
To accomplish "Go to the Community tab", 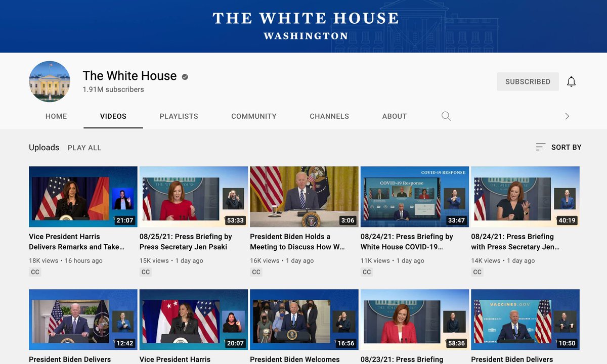I will 254,116.
